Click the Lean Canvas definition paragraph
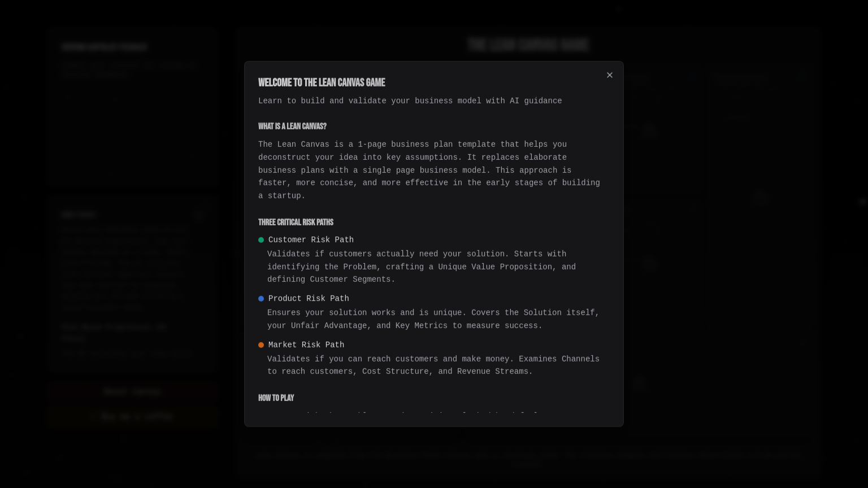Screen dimensions: 868x488 point(429,170)
